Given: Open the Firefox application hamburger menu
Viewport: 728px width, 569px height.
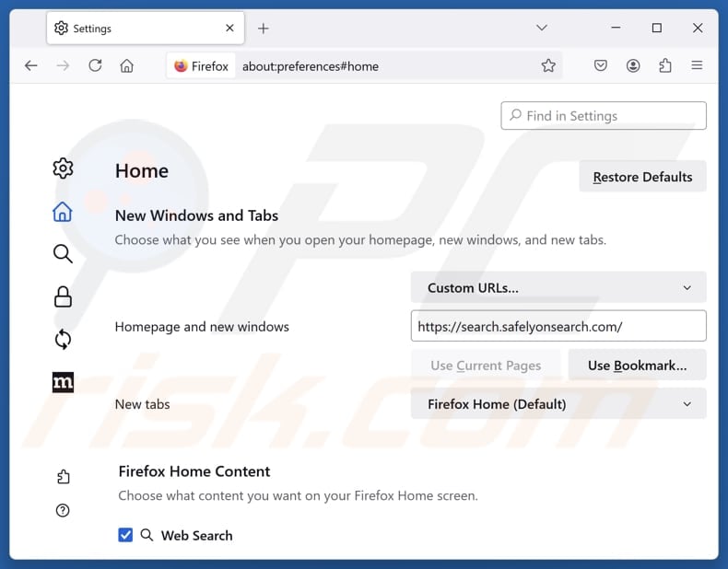Looking at the screenshot, I should pos(697,65).
